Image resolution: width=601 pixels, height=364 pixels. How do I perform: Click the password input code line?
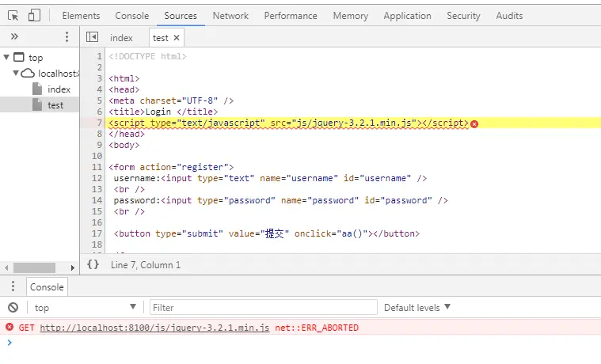click(x=280, y=200)
